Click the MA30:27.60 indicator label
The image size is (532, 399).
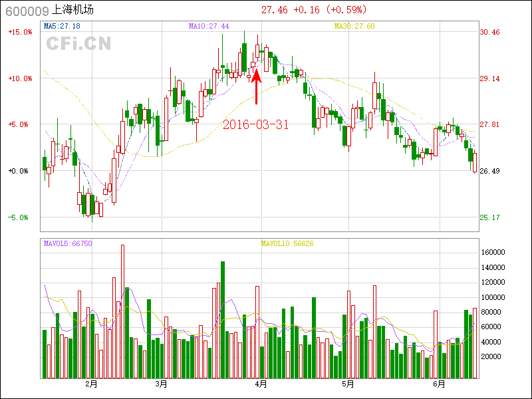[x=354, y=27]
